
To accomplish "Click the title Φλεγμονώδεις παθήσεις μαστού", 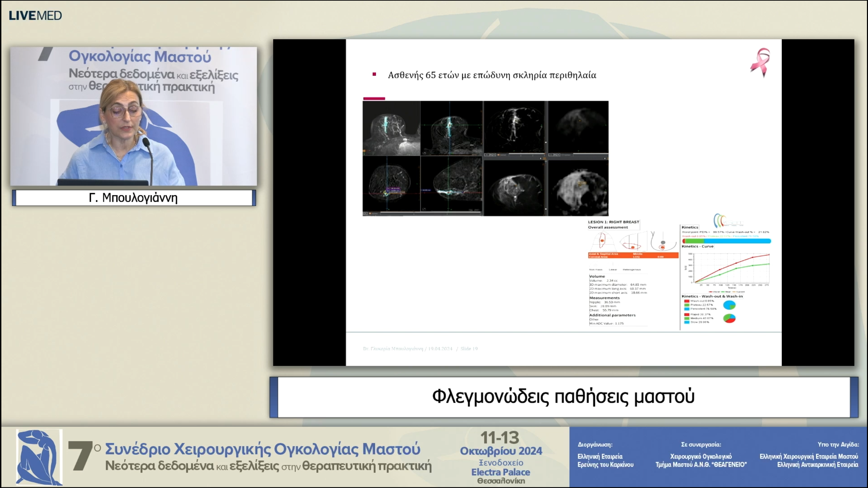I will coord(563,397).
